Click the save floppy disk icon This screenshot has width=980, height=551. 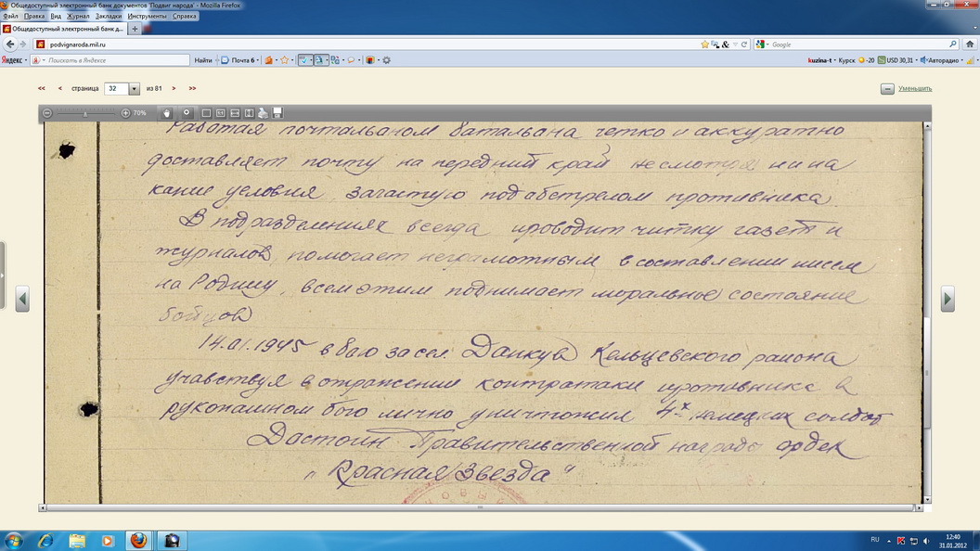pos(277,113)
